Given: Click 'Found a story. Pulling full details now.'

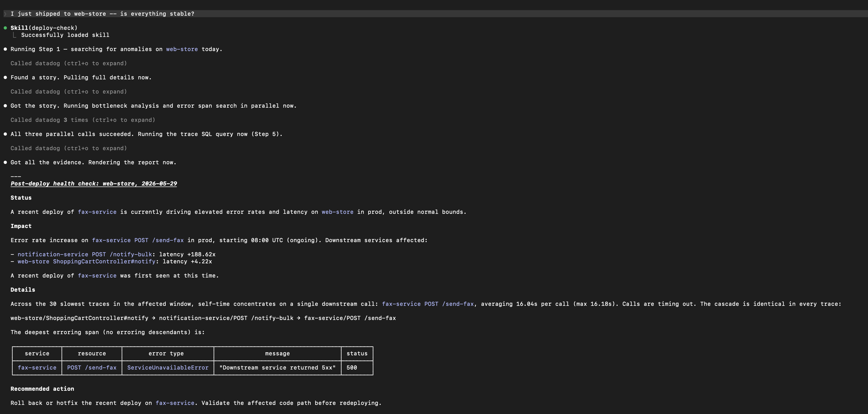Looking at the screenshot, I should [81, 78].
